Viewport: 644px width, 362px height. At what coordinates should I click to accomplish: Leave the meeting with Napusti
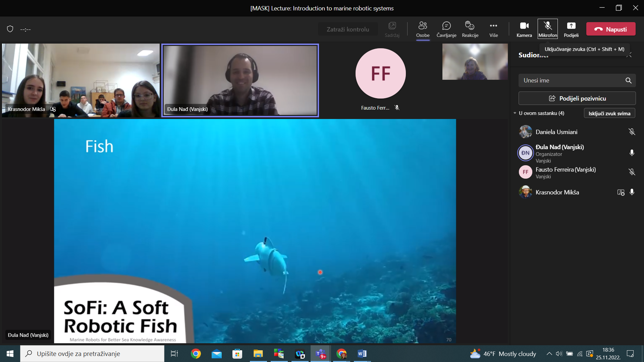point(611,29)
